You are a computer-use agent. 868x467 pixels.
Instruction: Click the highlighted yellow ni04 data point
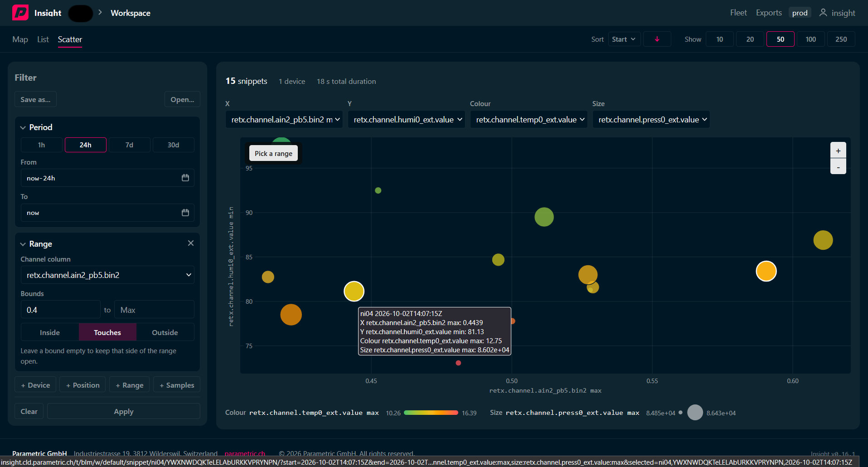(x=354, y=291)
